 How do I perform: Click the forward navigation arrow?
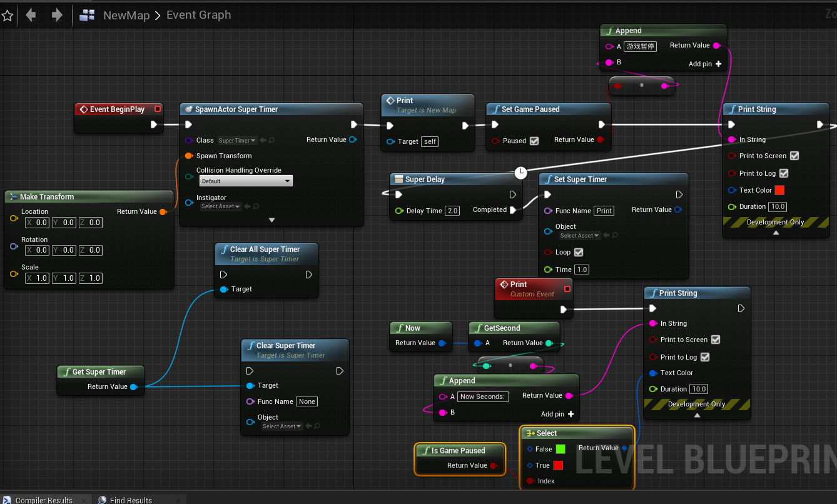coord(57,15)
